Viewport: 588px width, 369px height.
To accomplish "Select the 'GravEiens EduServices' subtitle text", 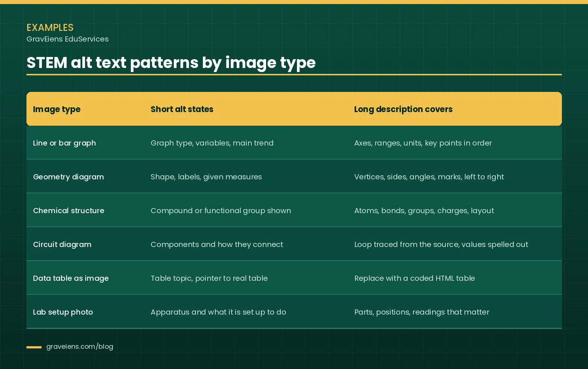I will pyautogui.click(x=68, y=39).
